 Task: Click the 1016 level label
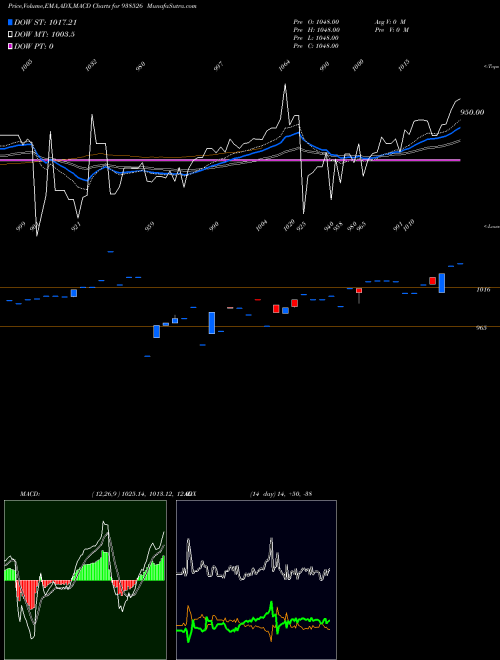[483, 290]
